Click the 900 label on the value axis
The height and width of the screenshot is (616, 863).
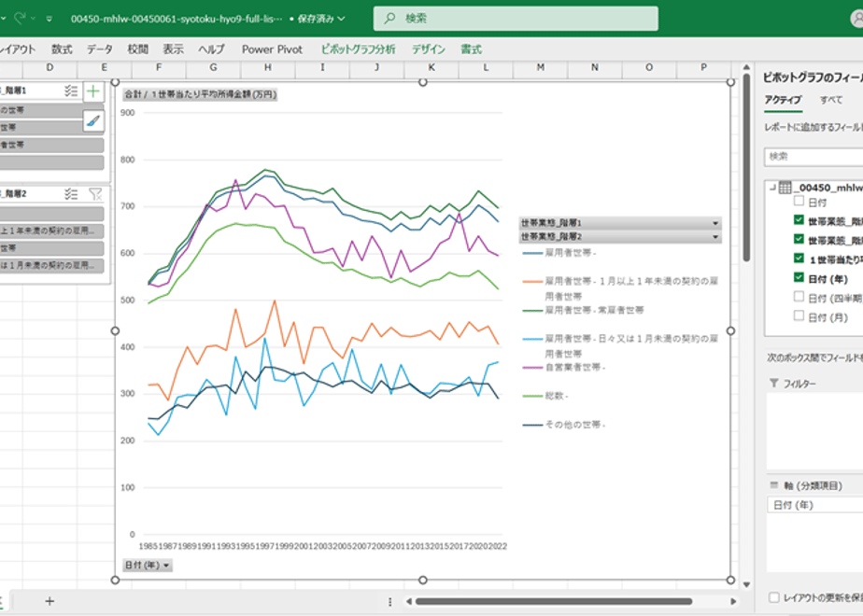click(128, 113)
